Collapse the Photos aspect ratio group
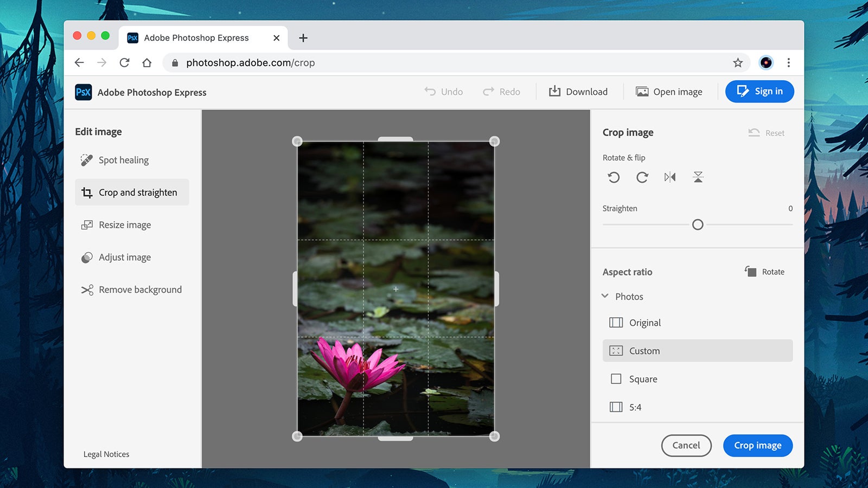 click(x=605, y=297)
